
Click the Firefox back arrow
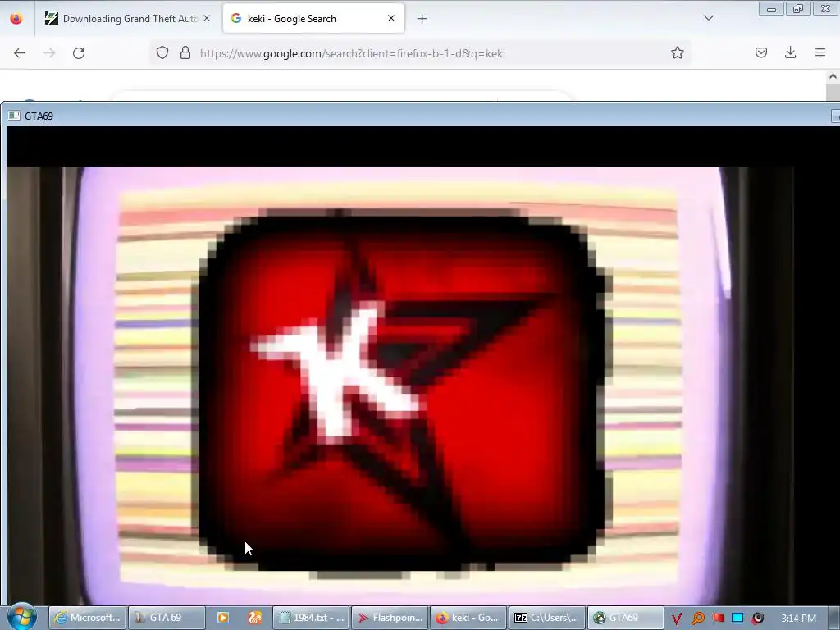(x=20, y=53)
